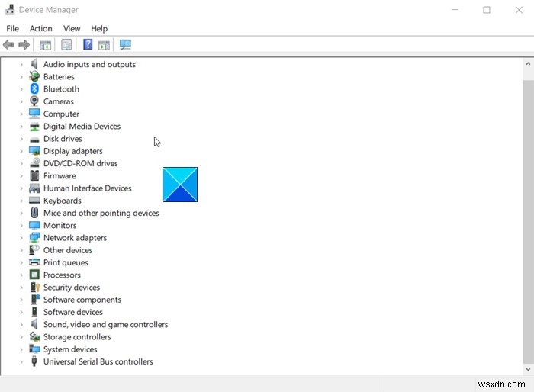Select 'Processors' tree label
The width and height of the screenshot is (534, 392).
click(x=62, y=275)
